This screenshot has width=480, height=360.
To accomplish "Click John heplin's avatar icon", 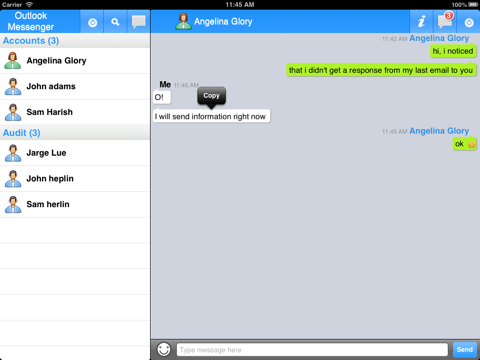I will coord(13,179).
